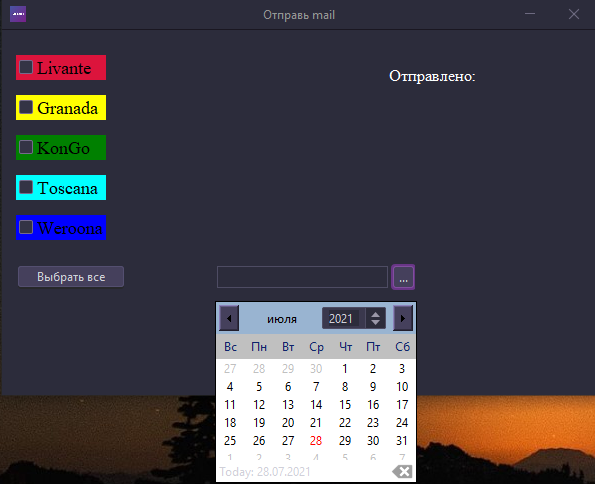This screenshot has height=484, width=595.
Task: Select July 26 in the calendar
Action: coord(259,441)
